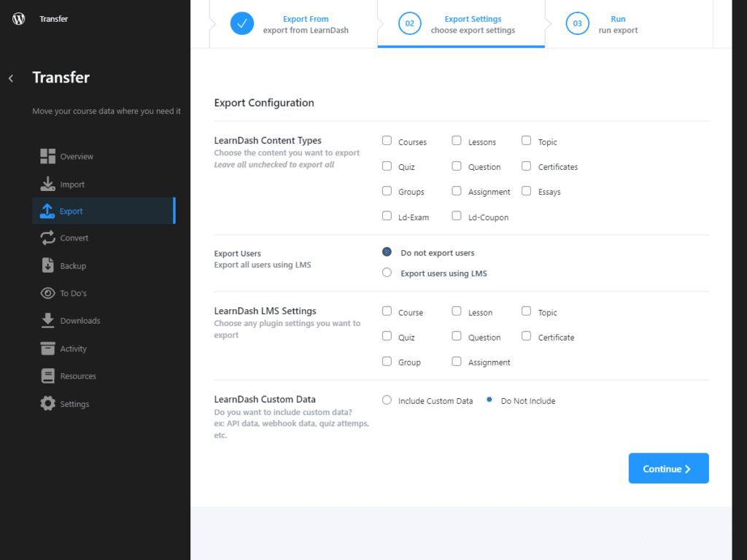Viewport: 747px width, 560px height.
Task: Click the Import download-tray icon
Action: (47, 184)
